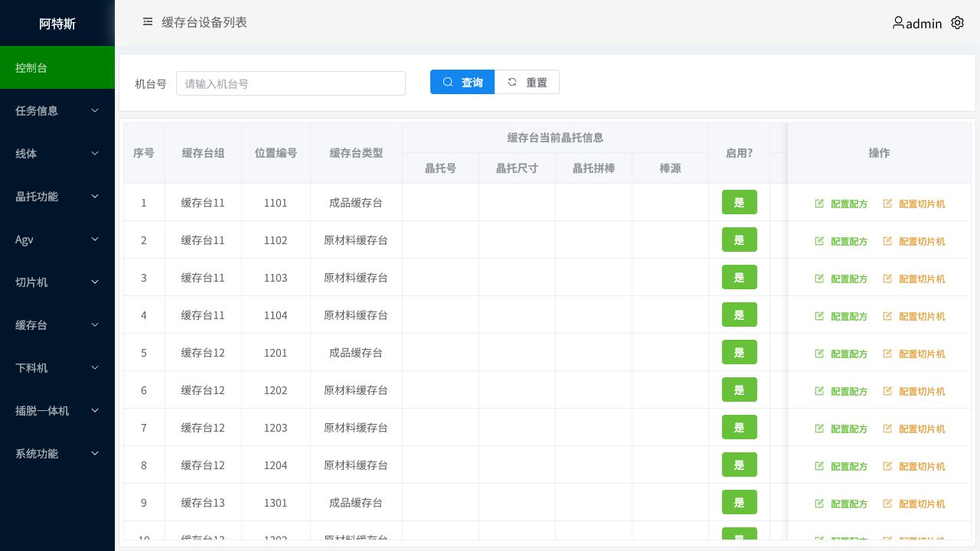
Task: Toggle 启用 是 button for row 1101
Action: [740, 202]
